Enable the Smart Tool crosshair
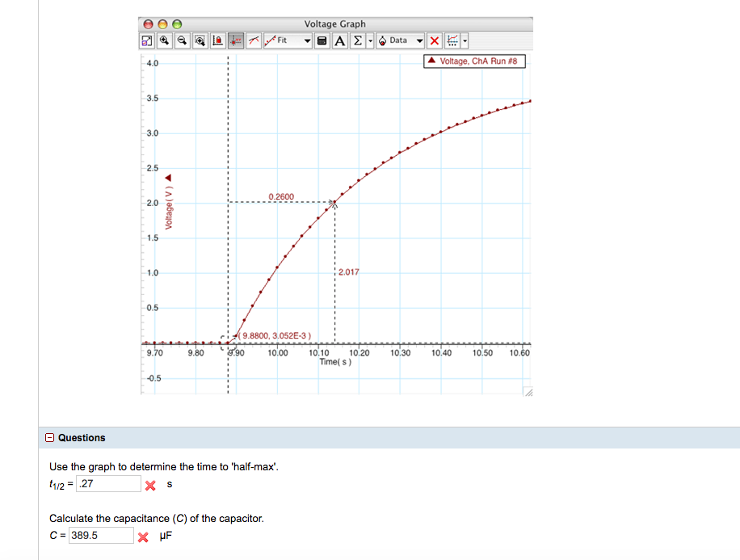This screenshot has height=560, width=740. click(235, 40)
